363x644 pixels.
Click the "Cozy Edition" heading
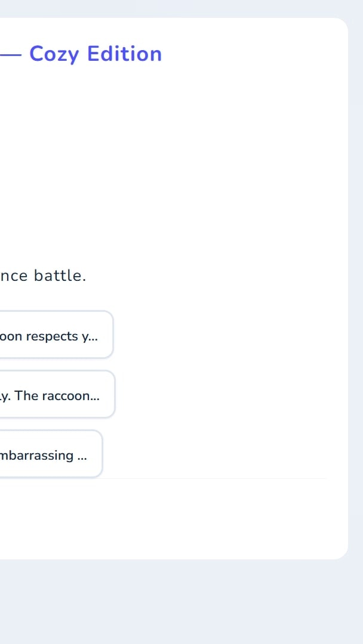(x=96, y=54)
